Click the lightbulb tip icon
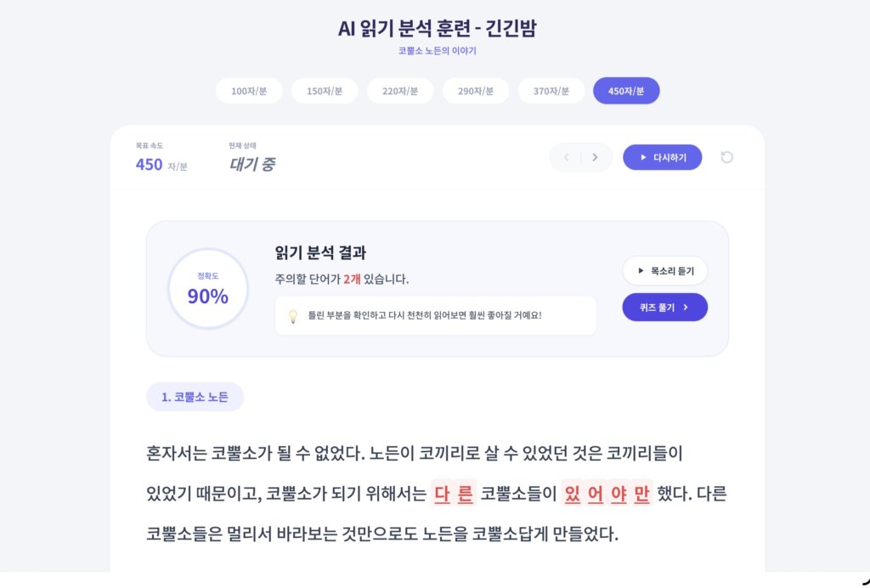This screenshot has width=870, height=588. pyautogui.click(x=293, y=316)
